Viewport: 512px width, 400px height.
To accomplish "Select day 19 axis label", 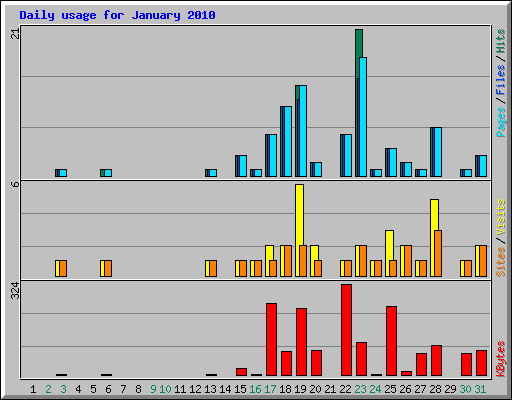I will (300, 389).
